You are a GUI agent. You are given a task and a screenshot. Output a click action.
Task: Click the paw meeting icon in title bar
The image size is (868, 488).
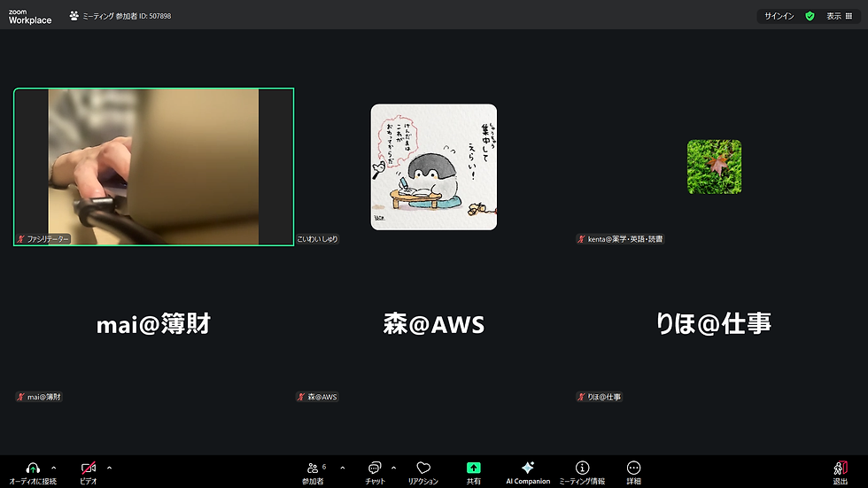click(74, 16)
